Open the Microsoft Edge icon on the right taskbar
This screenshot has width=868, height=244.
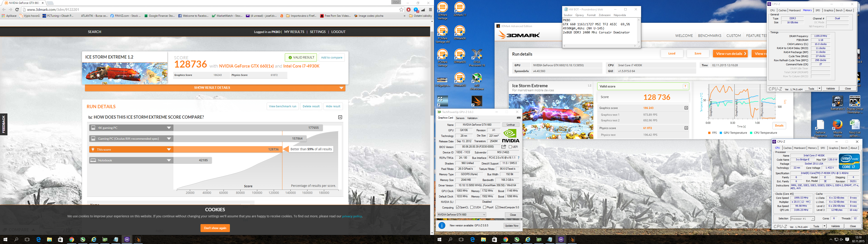click(472, 240)
